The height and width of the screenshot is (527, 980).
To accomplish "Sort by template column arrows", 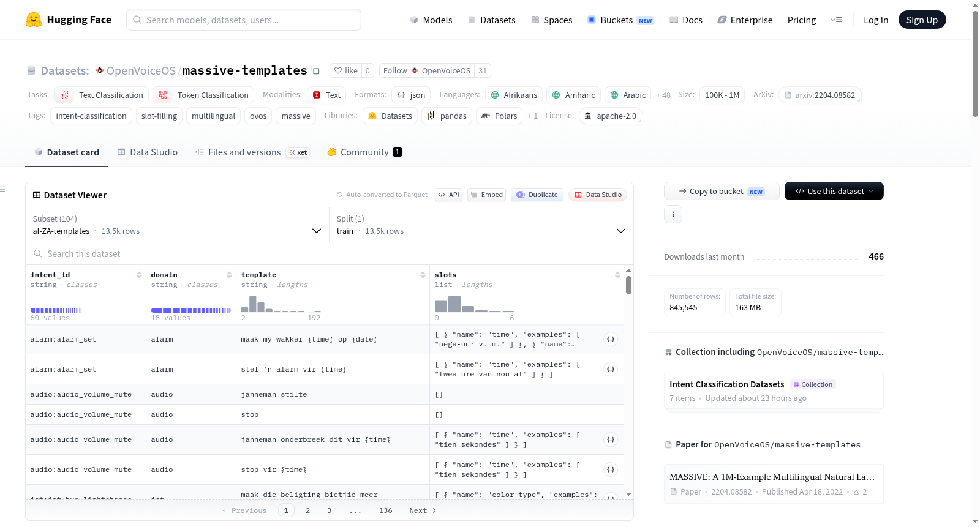I will 423,275.
